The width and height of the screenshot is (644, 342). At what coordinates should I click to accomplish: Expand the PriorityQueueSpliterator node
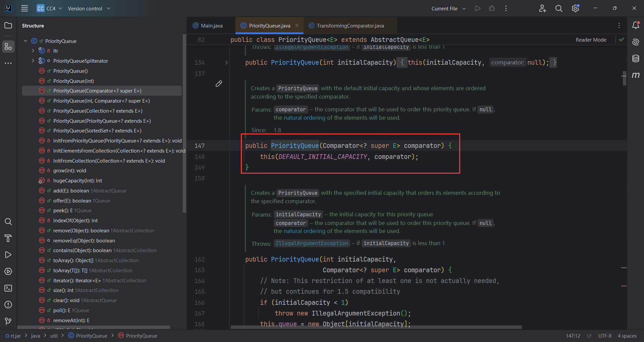[x=33, y=61]
